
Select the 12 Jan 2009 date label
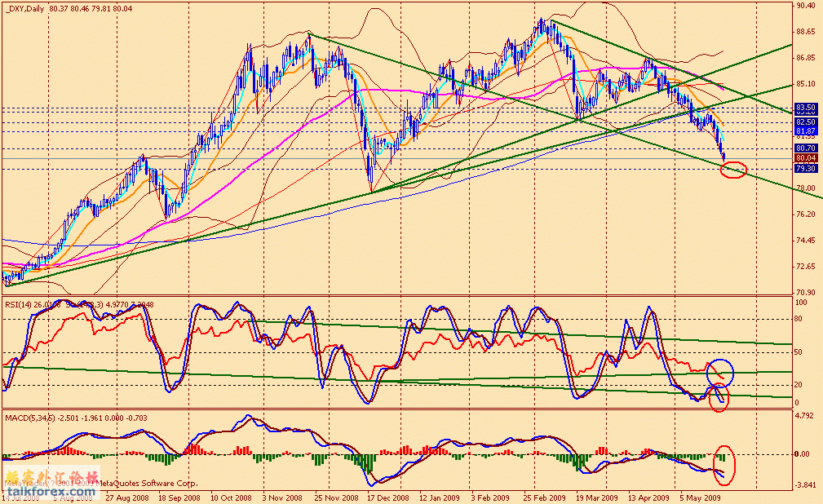[x=440, y=497]
